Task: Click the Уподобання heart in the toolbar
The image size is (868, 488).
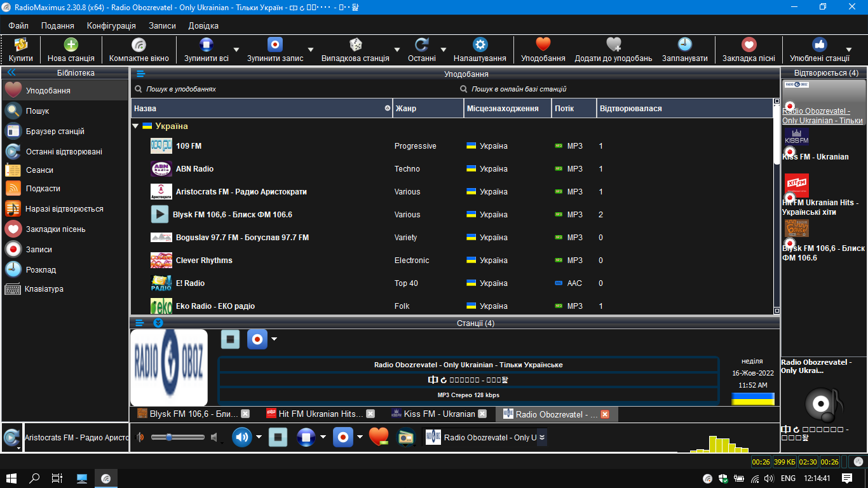Action: pos(543,44)
